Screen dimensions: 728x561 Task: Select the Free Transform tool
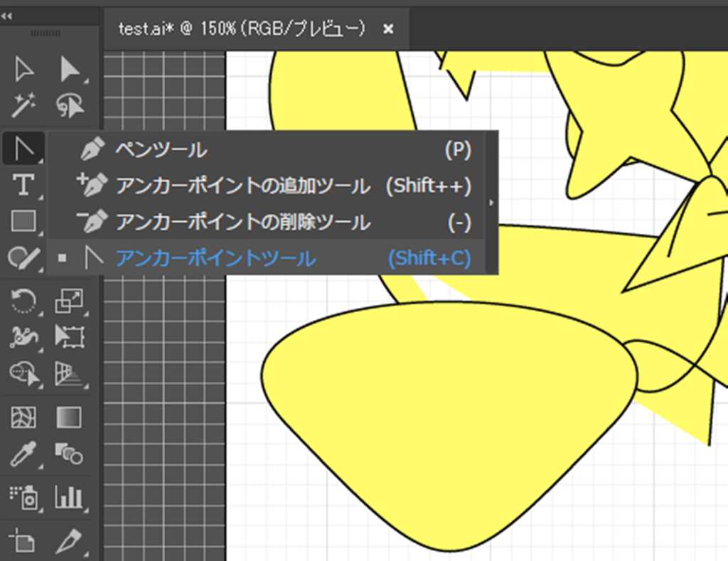coord(69,336)
